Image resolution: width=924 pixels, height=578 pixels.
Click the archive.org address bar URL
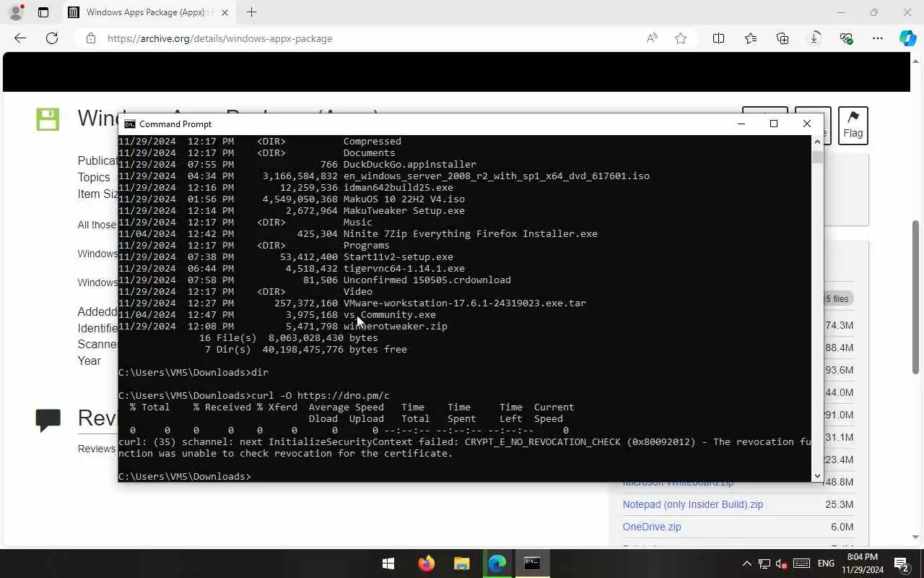[219, 38]
